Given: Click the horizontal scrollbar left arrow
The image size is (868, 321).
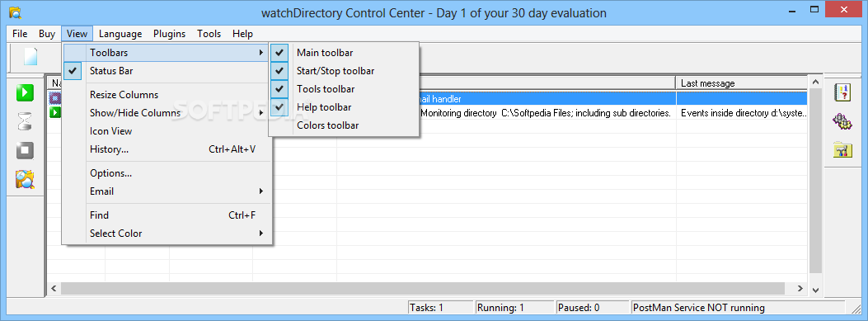Looking at the screenshot, I should pyautogui.click(x=54, y=288).
